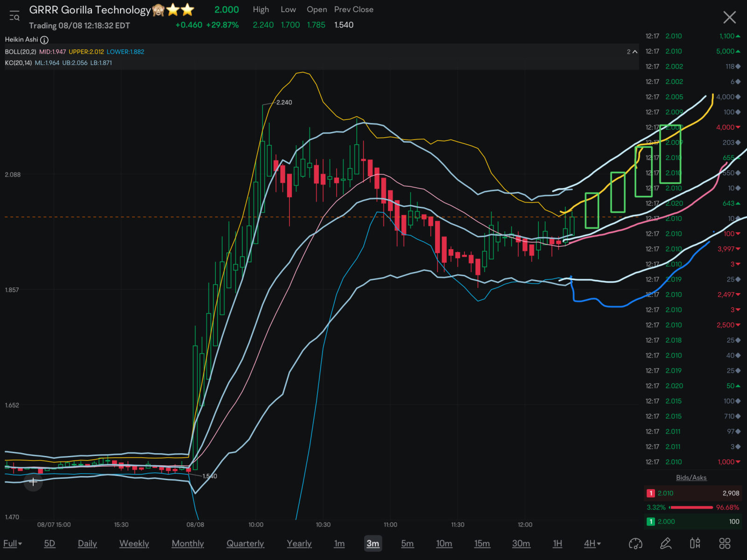Tap the crosshair plus button

click(33, 482)
